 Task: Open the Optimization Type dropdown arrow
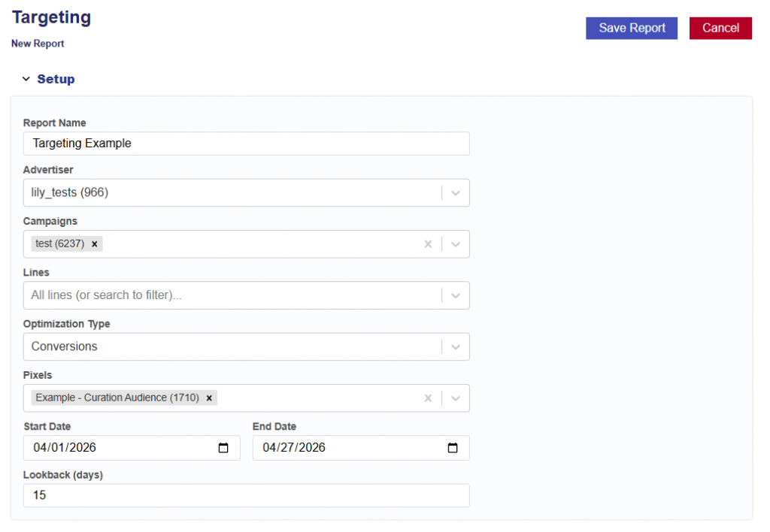click(456, 347)
